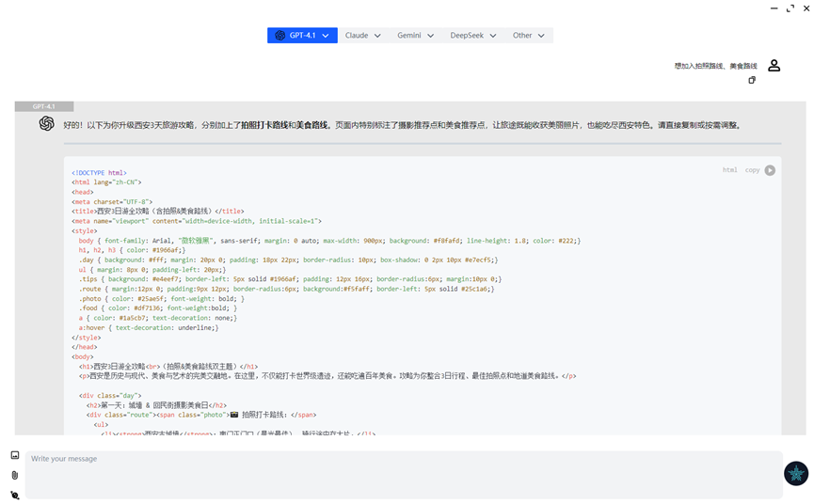Copy the user message with the copy icon
The image size is (814, 504).
tap(752, 80)
